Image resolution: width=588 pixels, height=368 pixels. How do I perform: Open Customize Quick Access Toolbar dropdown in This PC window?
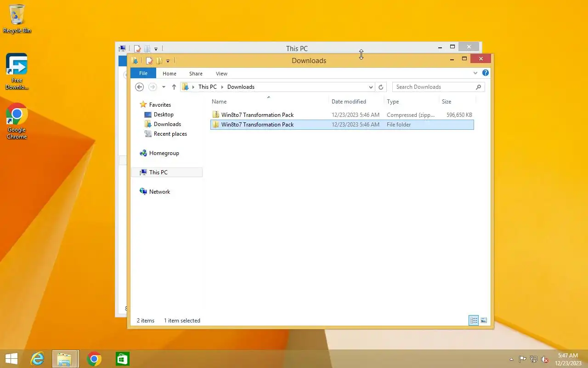click(x=156, y=49)
